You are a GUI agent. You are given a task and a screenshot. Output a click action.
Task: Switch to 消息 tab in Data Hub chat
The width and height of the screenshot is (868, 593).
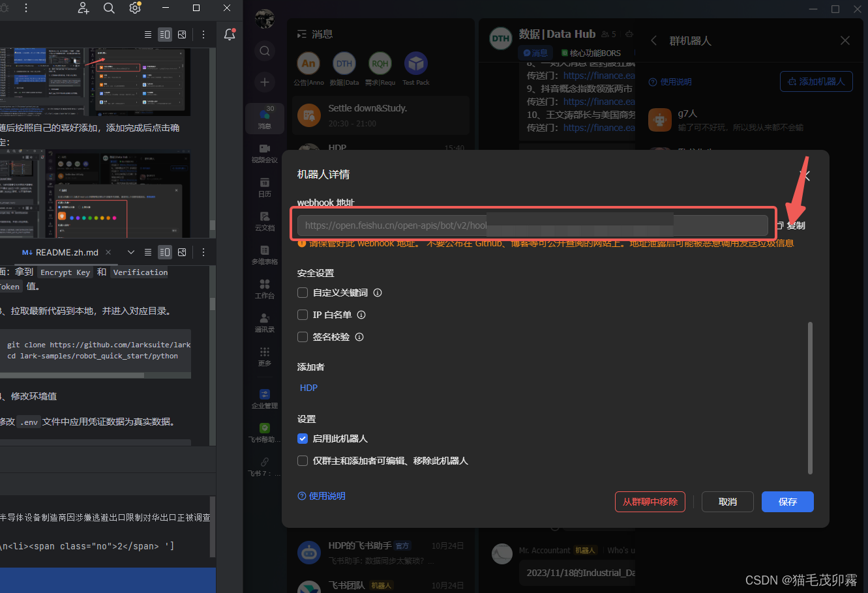click(535, 53)
